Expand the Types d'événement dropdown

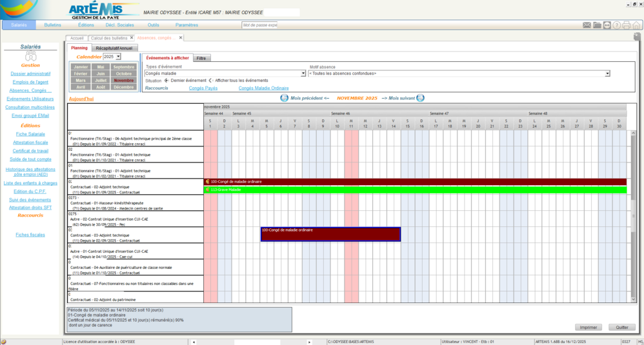pos(303,74)
